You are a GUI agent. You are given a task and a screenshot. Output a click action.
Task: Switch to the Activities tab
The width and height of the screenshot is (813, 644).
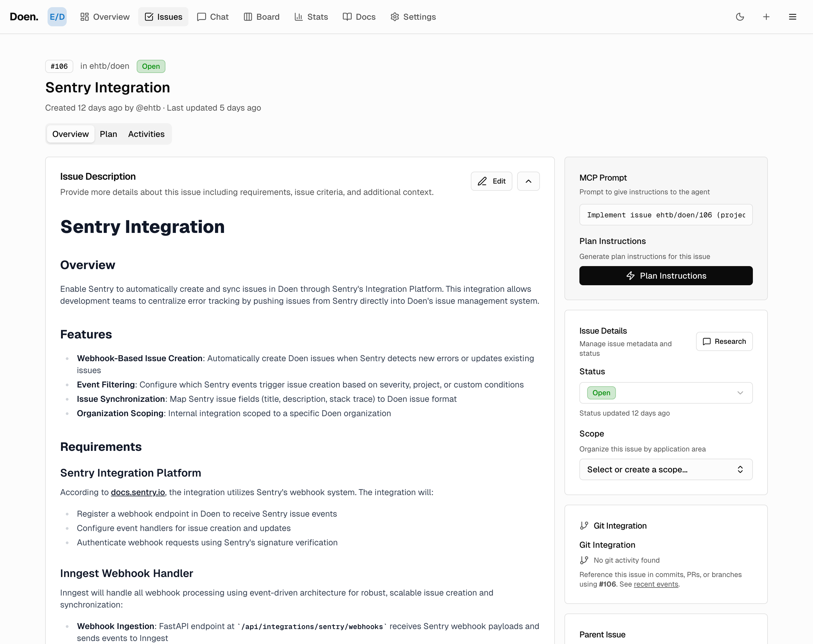(x=146, y=134)
